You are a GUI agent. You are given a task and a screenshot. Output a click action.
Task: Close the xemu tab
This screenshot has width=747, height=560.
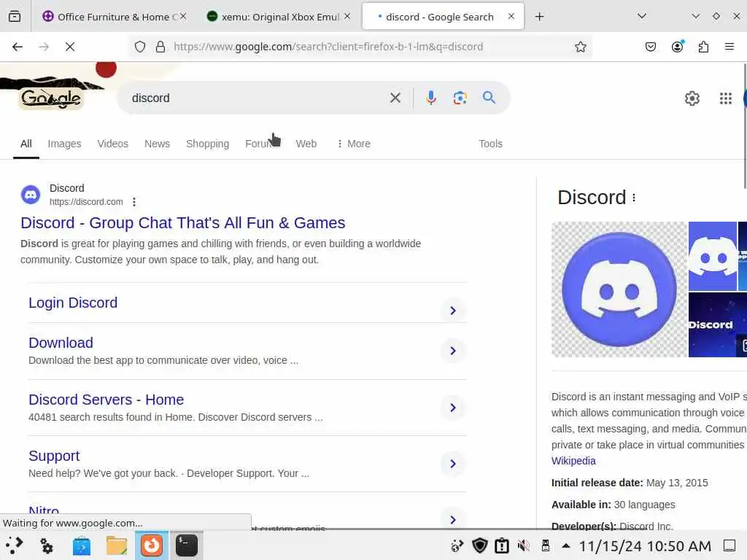click(347, 16)
